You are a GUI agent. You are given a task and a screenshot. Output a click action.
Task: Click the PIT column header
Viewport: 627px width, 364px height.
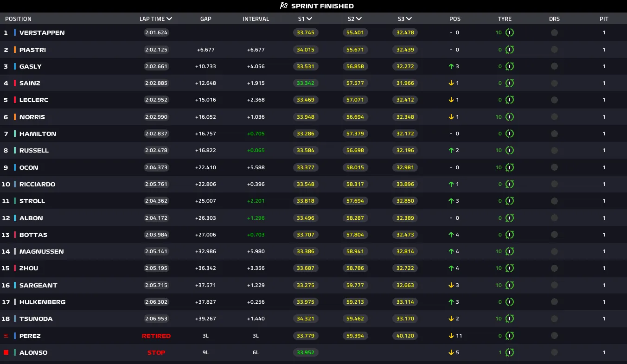coord(604,19)
